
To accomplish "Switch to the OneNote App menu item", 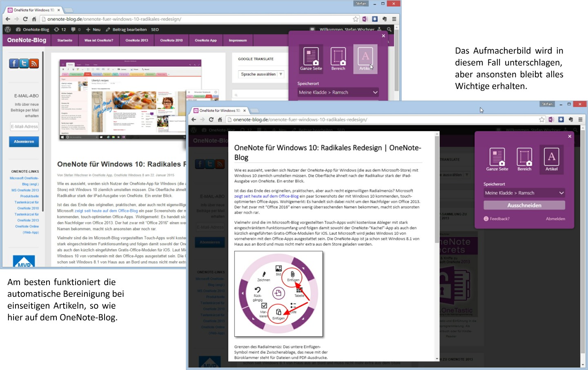I will point(206,40).
